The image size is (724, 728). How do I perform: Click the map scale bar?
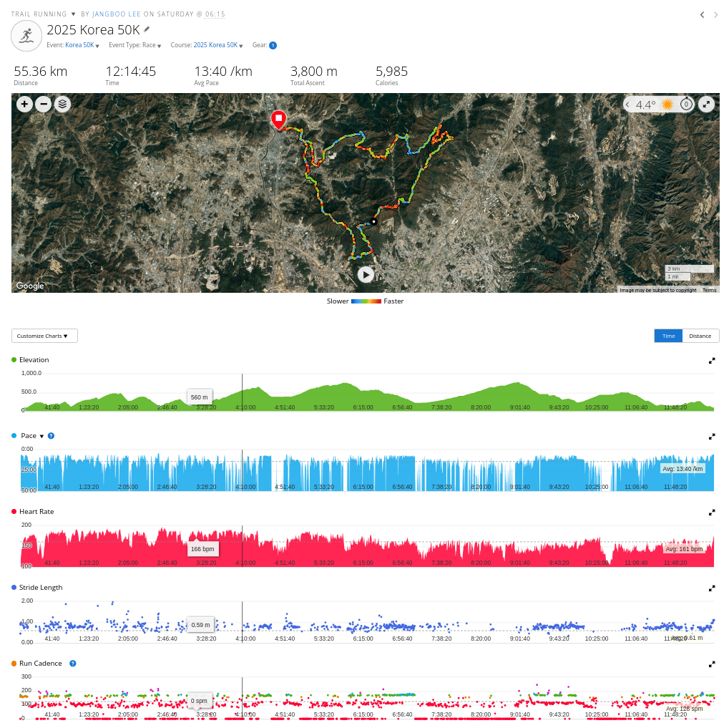[x=690, y=273]
